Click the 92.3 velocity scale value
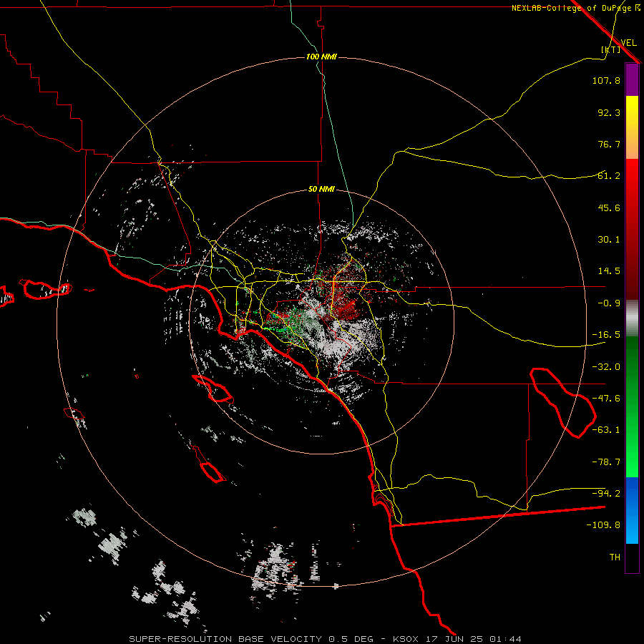Viewport: 644px width, 644px height. (609, 112)
